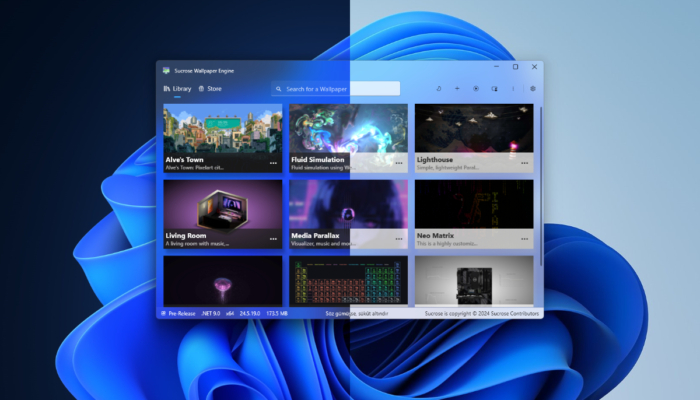Click the 173.5 MB memory usage entry
The height and width of the screenshot is (400, 700).
(x=277, y=313)
